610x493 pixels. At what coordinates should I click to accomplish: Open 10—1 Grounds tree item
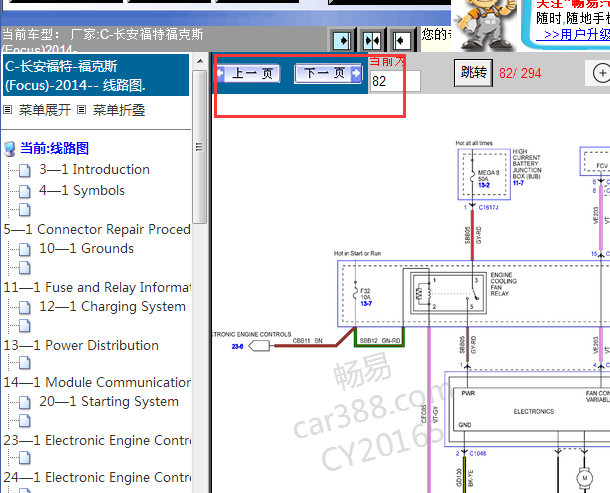tap(86, 248)
